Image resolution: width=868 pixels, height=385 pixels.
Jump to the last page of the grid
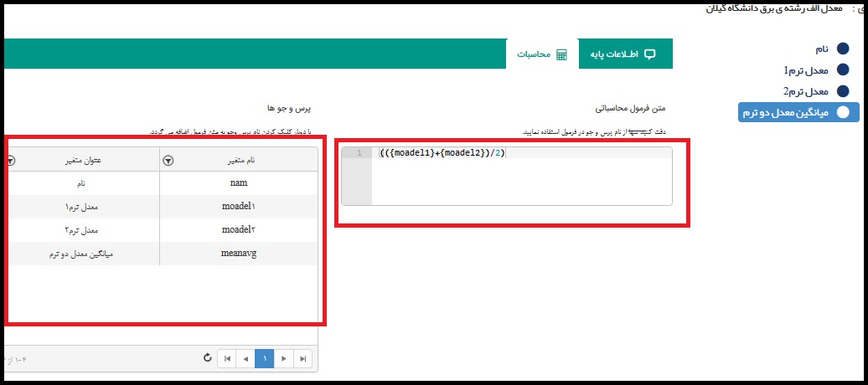pyautogui.click(x=304, y=358)
